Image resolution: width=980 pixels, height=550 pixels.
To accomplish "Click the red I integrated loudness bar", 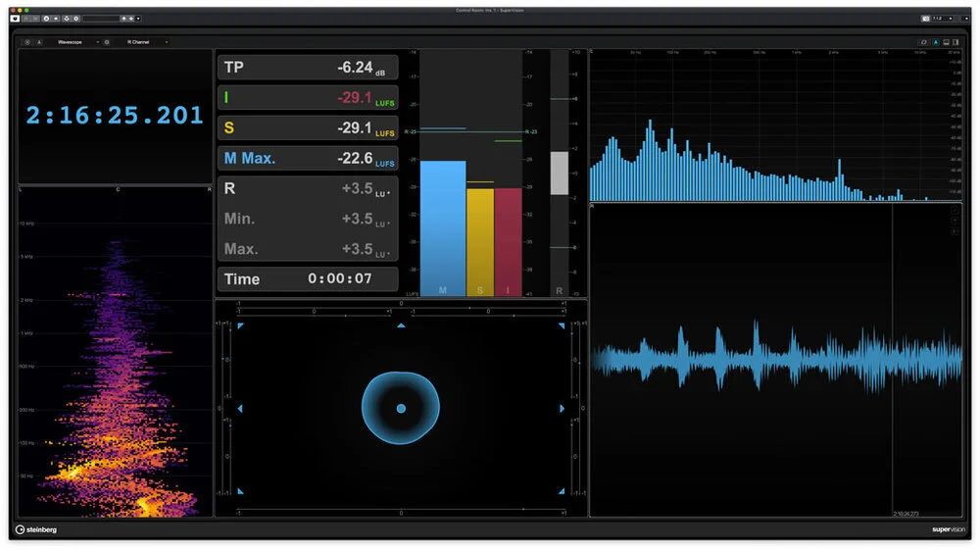I will pos(508,242).
